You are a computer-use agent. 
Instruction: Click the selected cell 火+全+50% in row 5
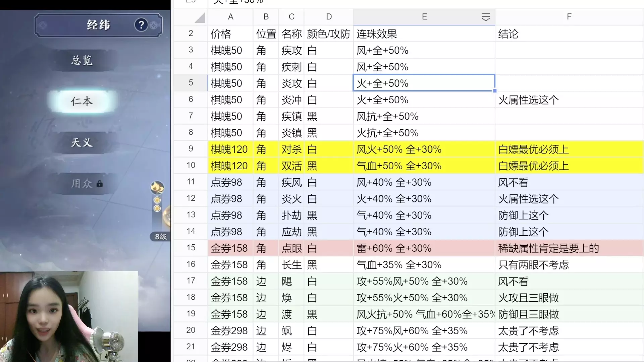[x=423, y=83]
